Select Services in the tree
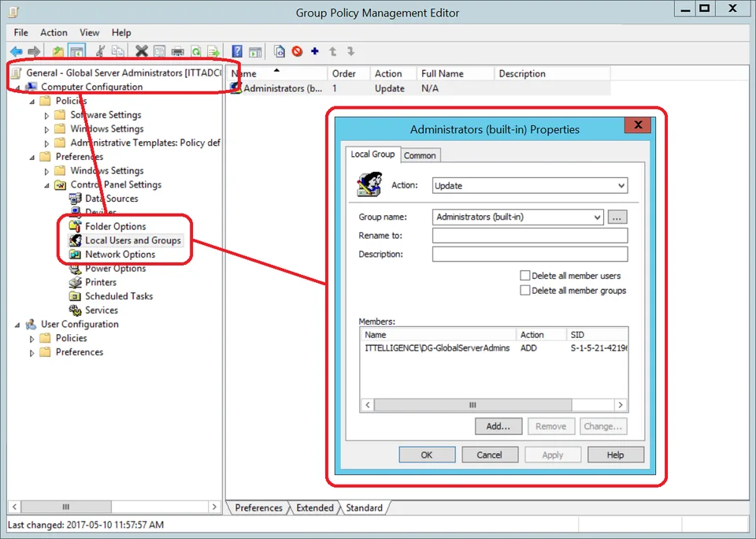 click(x=102, y=310)
